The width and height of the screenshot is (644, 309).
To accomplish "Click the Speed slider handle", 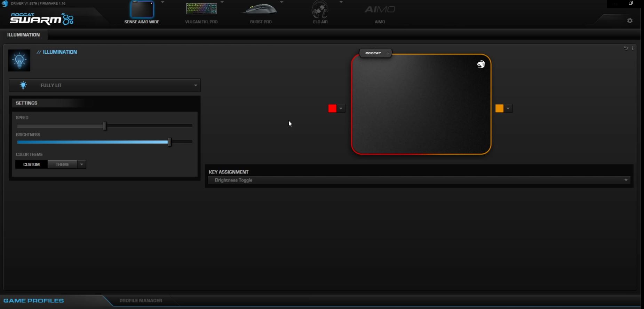I will [x=105, y=126].
